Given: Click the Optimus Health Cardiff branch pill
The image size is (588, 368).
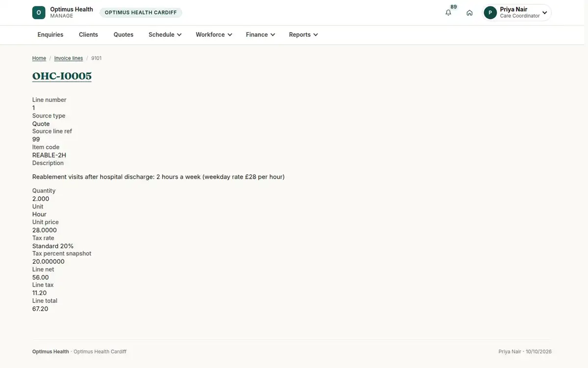Looking at the screenshot, I should pos(141,13).
